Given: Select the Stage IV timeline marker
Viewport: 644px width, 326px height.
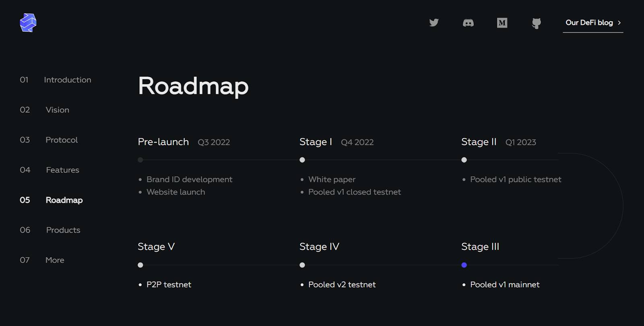Looking at the screenshot, I should click(302, 265).
